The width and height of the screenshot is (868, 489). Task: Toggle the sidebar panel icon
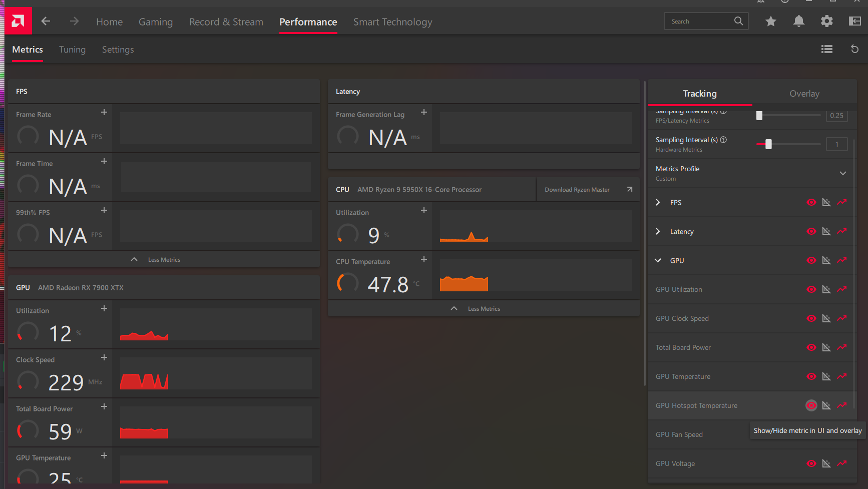point(855,21)
